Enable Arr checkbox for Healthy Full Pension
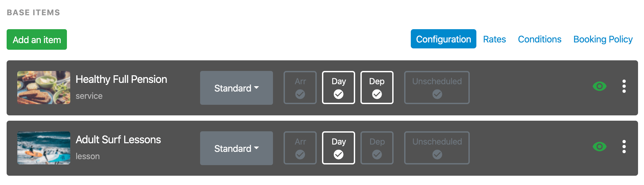This screenshot has height=185, width=644. (x=300, y=88)
